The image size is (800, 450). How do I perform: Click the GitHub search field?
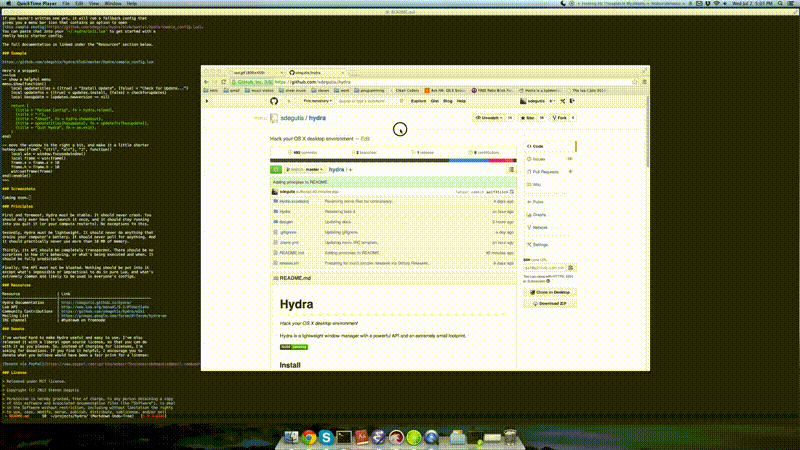coord(370,101)
